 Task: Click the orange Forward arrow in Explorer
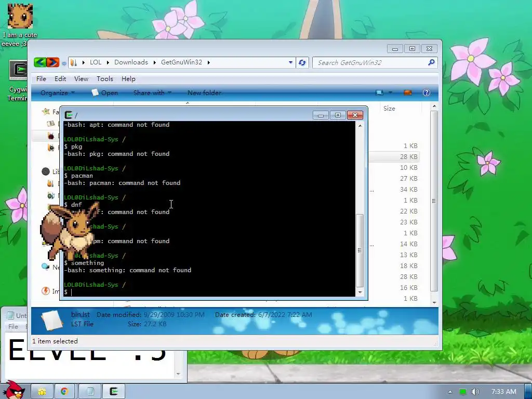click(52, 62)
